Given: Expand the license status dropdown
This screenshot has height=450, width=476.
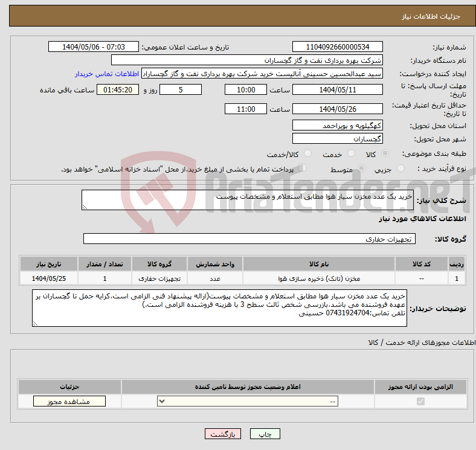Looking at the screenshot, I should 248,402.
